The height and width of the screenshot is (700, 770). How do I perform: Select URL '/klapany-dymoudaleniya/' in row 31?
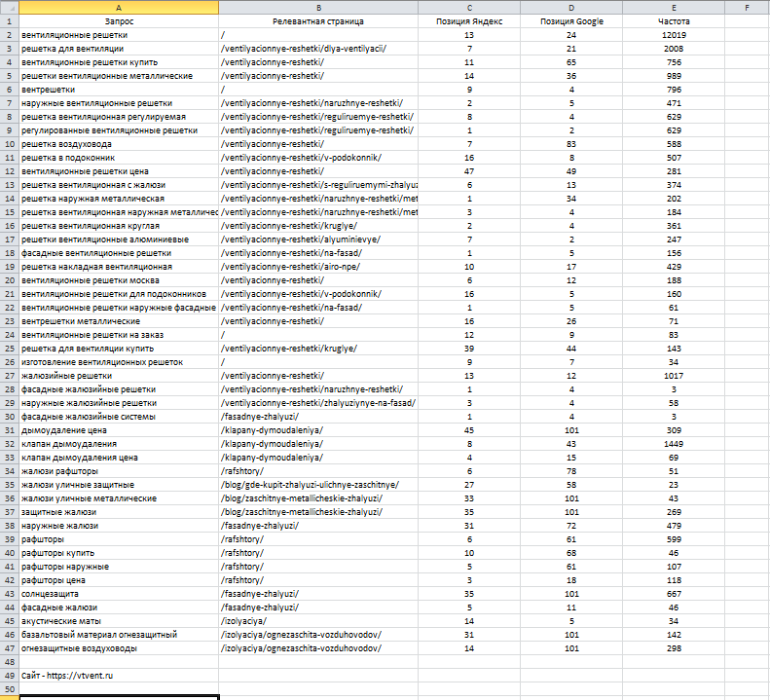click(318, 430)
